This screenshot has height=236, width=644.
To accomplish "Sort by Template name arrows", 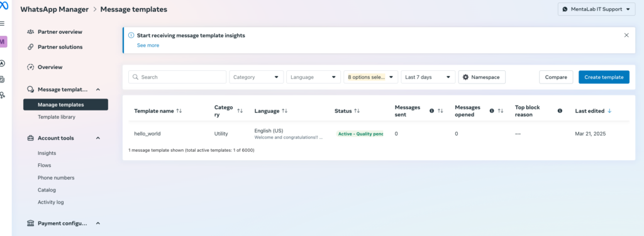I will coord(179,111).
